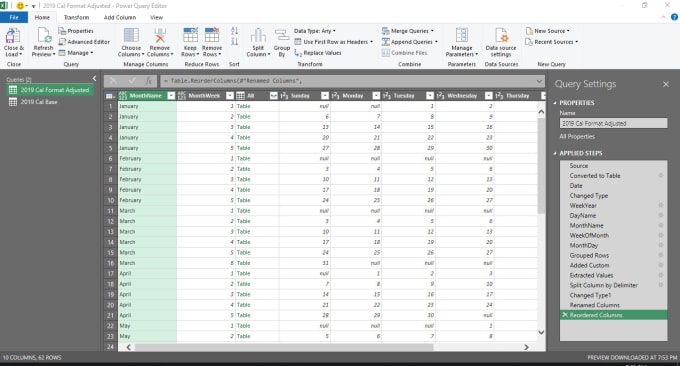Open the Sunday column filter dropdown
The width and height of the screenshot is (680, 366).
325,96
